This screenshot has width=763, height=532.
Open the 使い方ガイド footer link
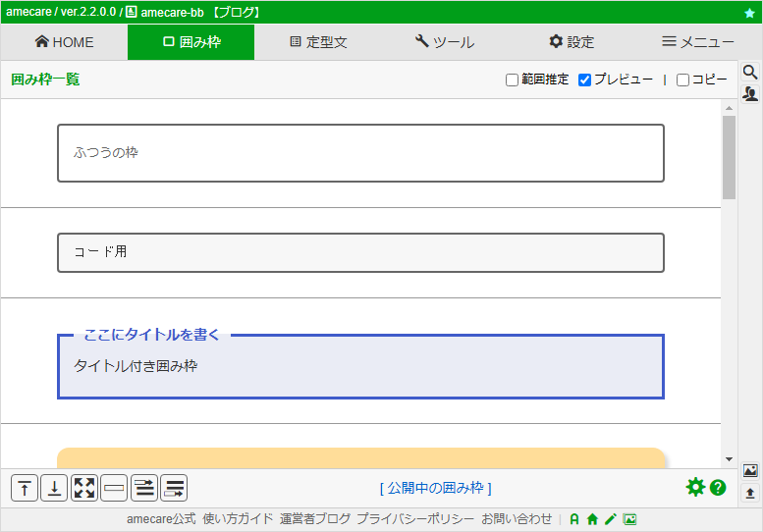(x=238, y=519)
